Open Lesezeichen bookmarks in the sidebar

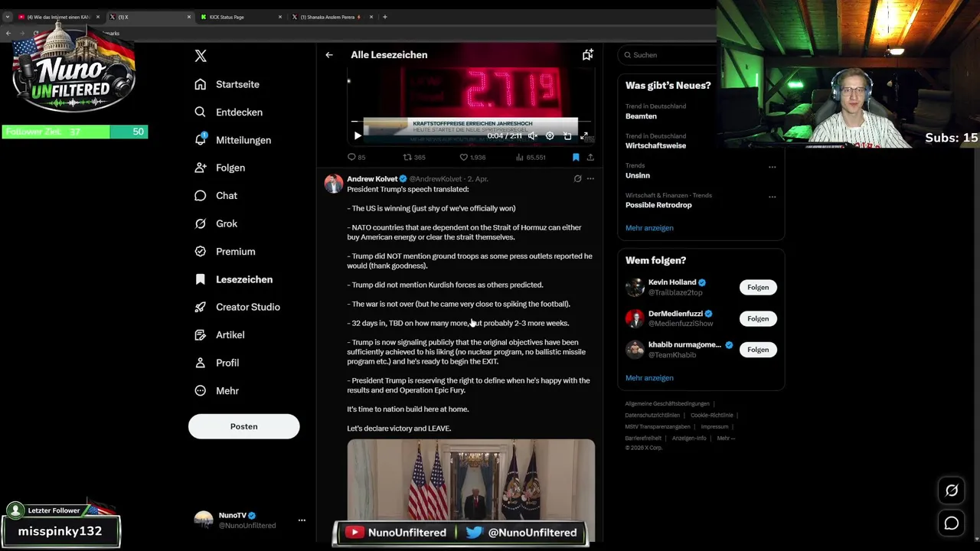pos(234,279)
